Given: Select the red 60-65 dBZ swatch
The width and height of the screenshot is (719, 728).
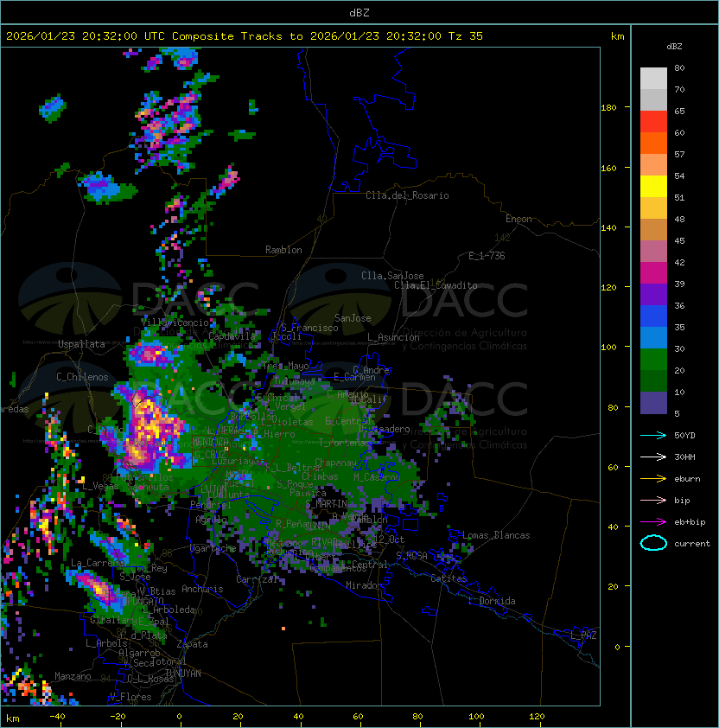Looking at the screenshot, I should pos(653,122).
